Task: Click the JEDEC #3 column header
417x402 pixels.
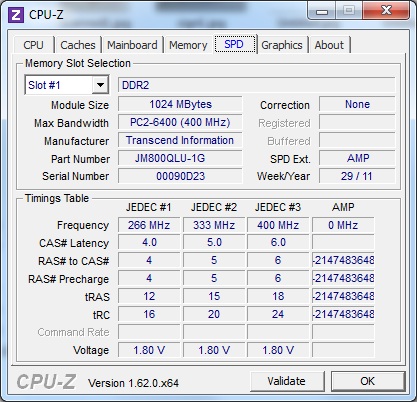Action: click(x=278, y=207)
